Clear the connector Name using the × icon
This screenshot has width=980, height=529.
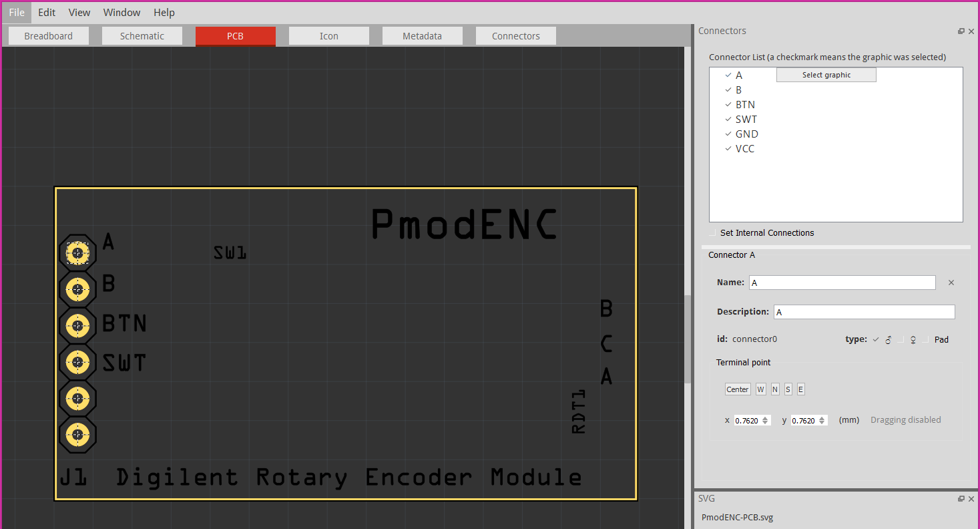coord(951,282)
